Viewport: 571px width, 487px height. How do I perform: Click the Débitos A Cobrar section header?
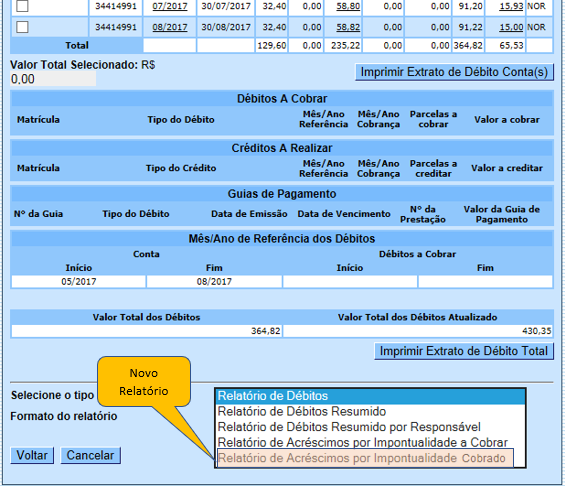click(x=282, y=99)
